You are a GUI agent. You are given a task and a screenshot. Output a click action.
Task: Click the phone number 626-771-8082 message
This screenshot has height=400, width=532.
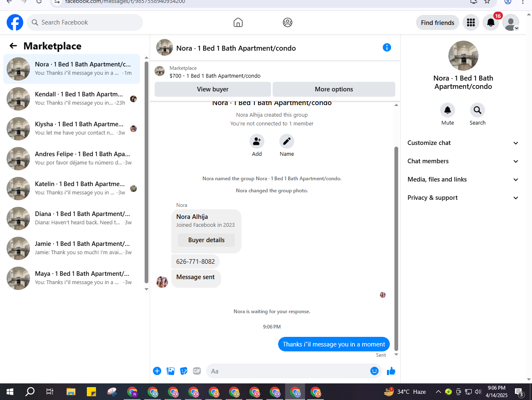click(195, 261)
